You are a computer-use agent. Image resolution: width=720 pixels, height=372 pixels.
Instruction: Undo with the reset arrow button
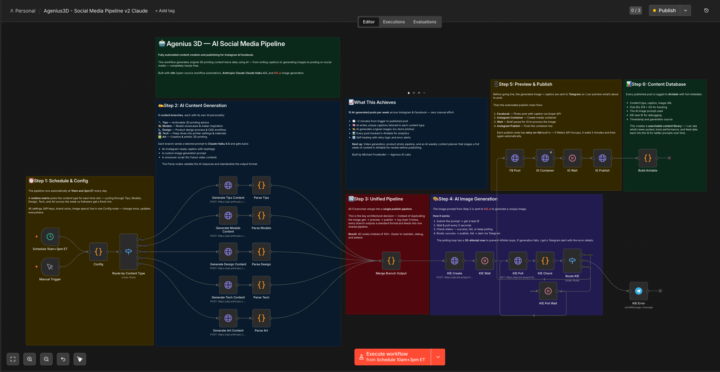63,359
